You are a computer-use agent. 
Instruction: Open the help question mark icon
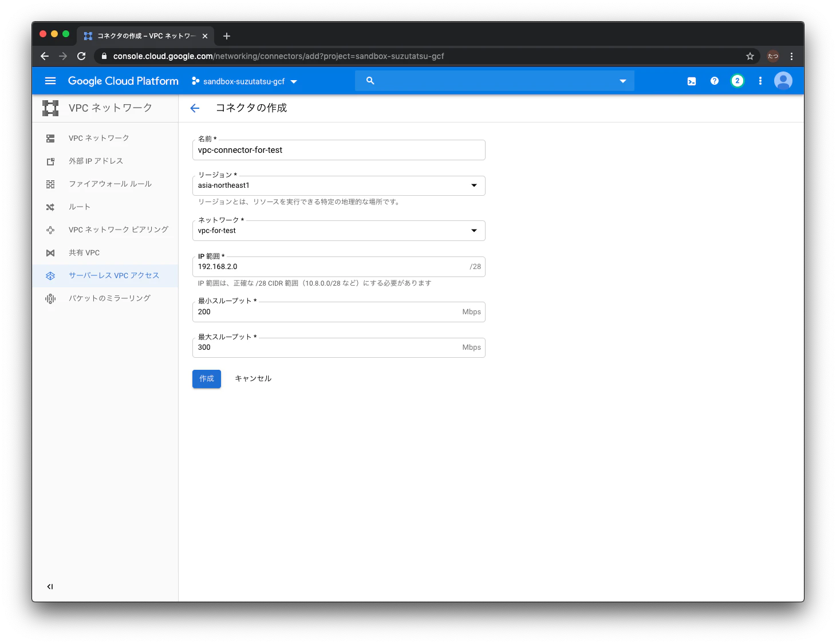point(715,81)
